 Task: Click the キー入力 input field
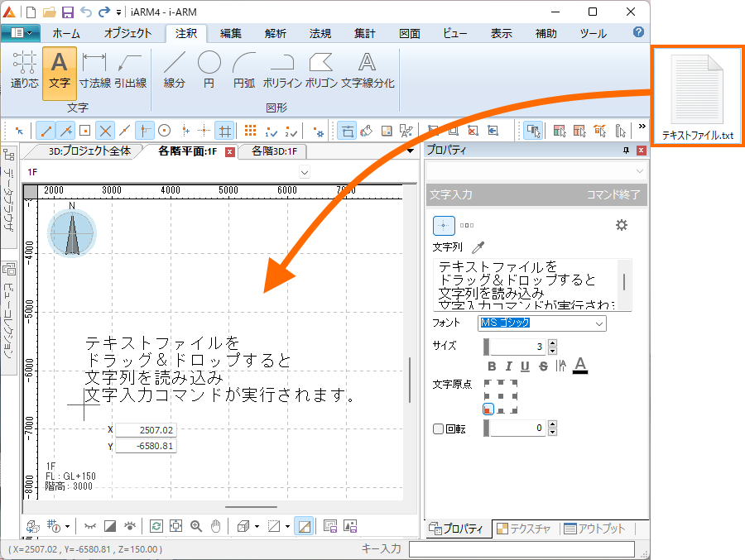click(x=521, y=549)
